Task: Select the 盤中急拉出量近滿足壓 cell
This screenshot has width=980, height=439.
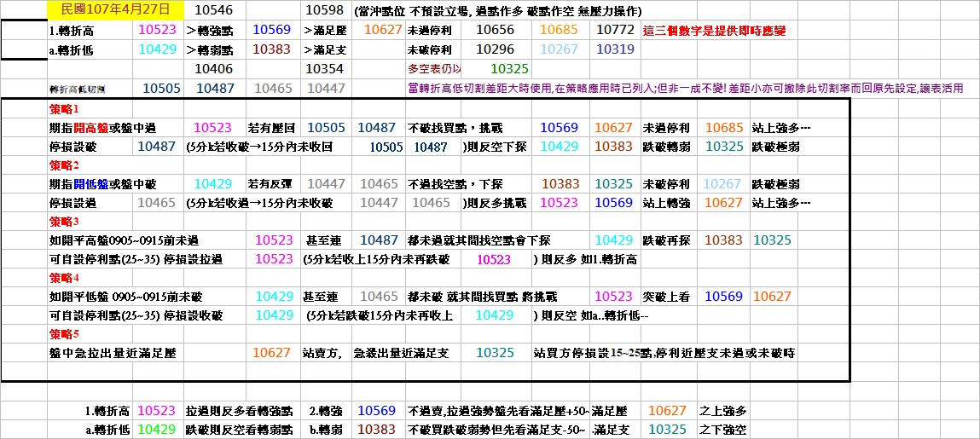Action: point(112,353)
